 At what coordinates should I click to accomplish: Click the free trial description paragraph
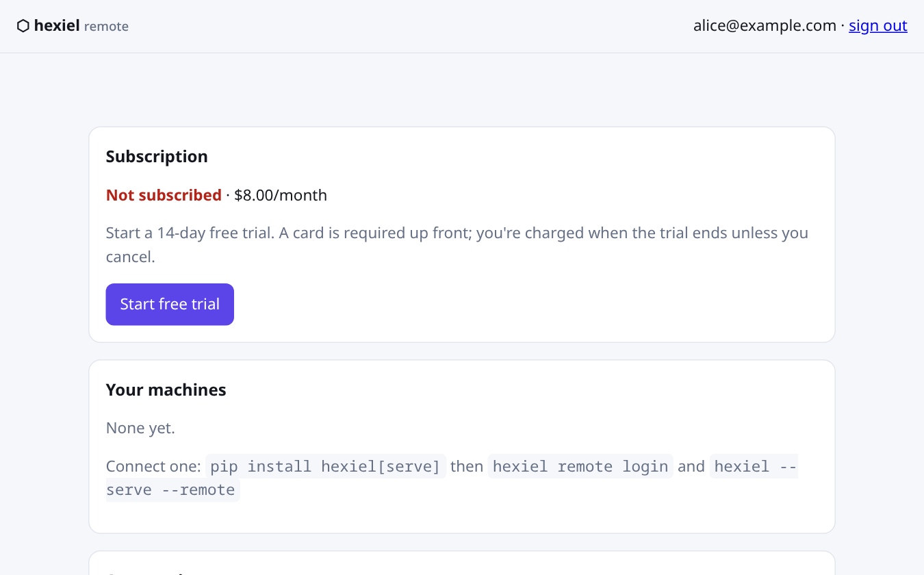pyautogui.click(x=457, y=245)
